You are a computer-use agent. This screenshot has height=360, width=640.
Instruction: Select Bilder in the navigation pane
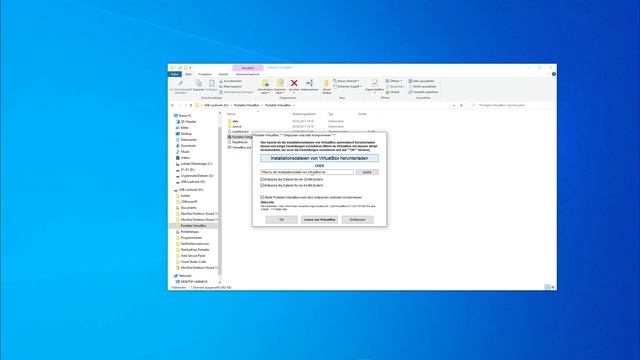(x=182, y=128)
